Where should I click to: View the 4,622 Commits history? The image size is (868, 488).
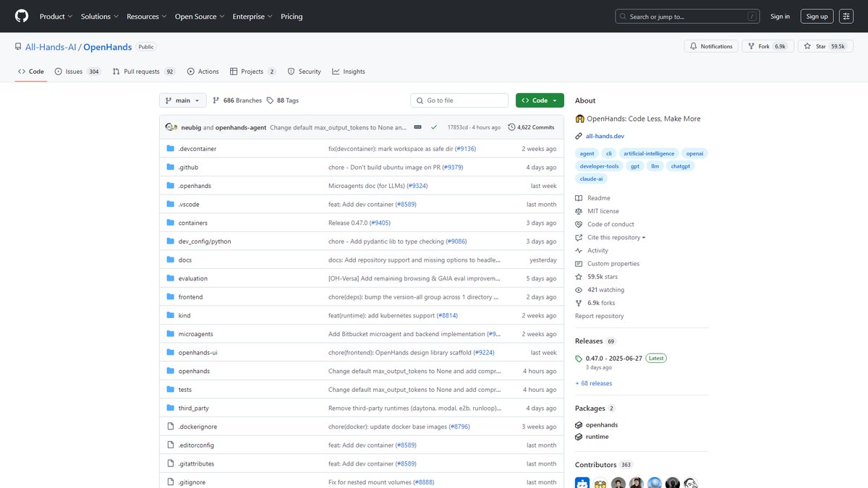[531, 127]
